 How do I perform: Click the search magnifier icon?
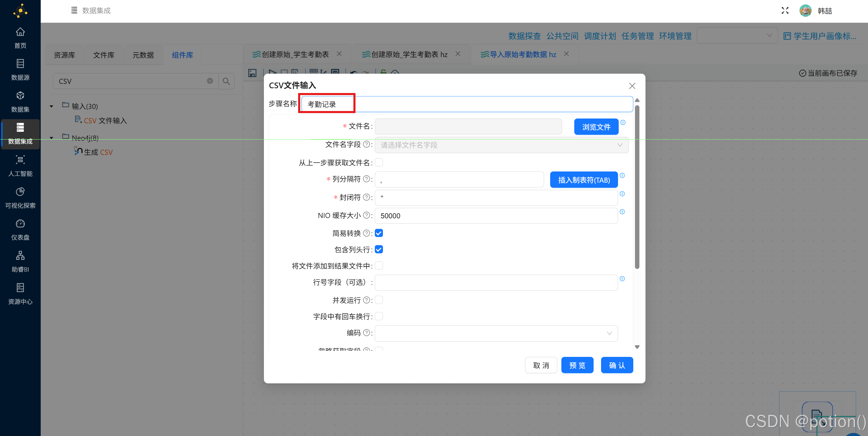coord(226,81)
